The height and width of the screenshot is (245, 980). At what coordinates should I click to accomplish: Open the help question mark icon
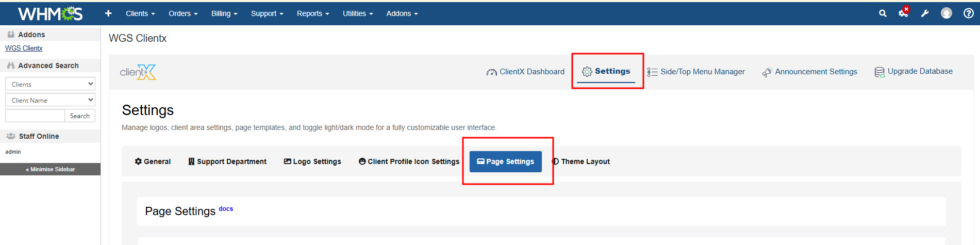click(968, 13)
